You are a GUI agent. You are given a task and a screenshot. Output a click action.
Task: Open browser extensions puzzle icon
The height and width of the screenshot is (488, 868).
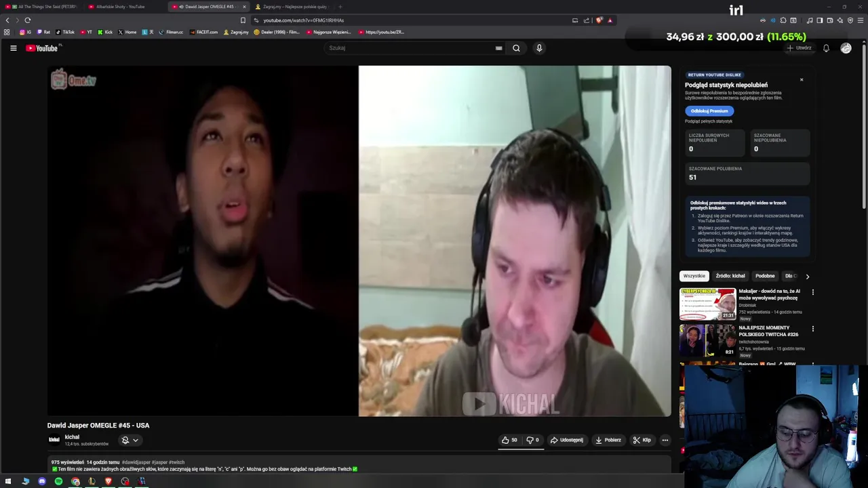(x=783, y=20)
